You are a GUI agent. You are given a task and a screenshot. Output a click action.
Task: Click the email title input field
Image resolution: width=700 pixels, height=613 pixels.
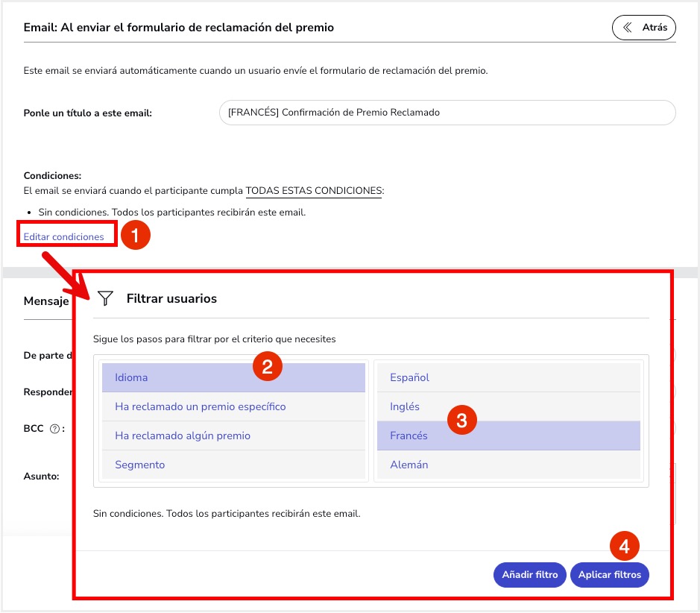click(x=447, y=113)
